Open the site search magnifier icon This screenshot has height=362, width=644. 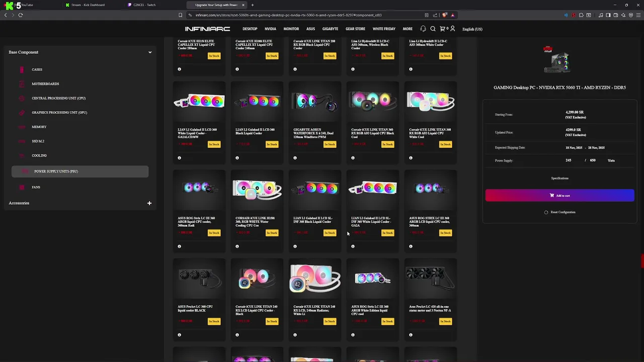coord(433,29)
